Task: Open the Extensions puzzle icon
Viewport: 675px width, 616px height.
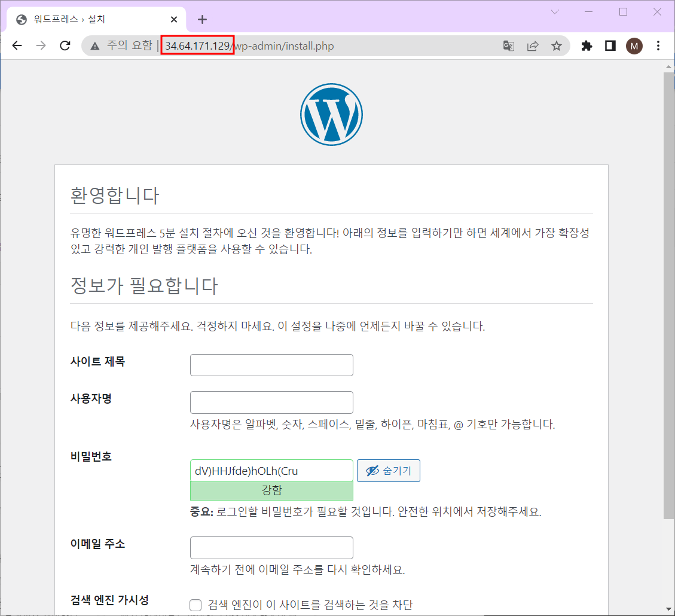Action: [587, 45]
